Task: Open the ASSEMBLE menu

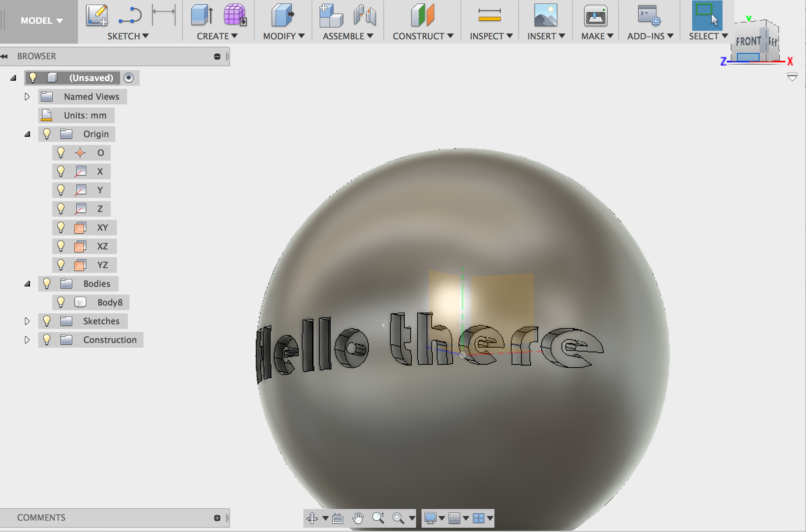Action: [x=348, y=36]
